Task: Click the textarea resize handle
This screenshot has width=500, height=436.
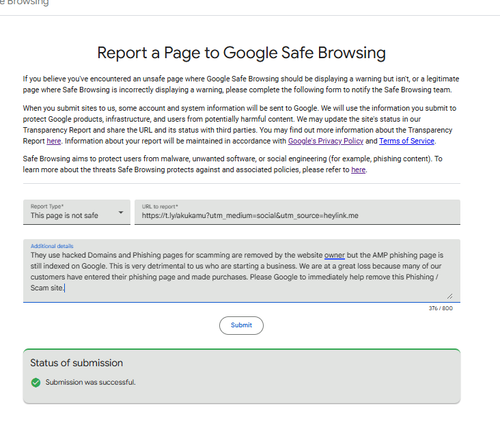Action: tap(450, 296)
